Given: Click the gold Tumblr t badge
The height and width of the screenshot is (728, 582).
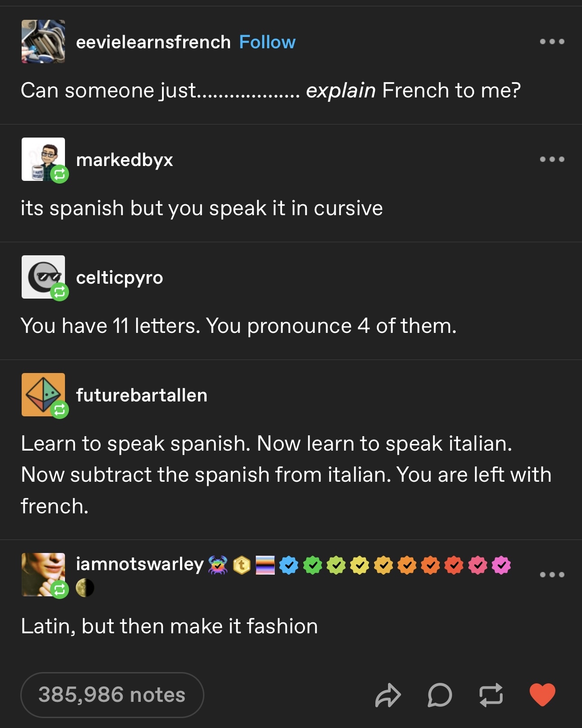Looking at the screenshot, I should coord(242,565).
